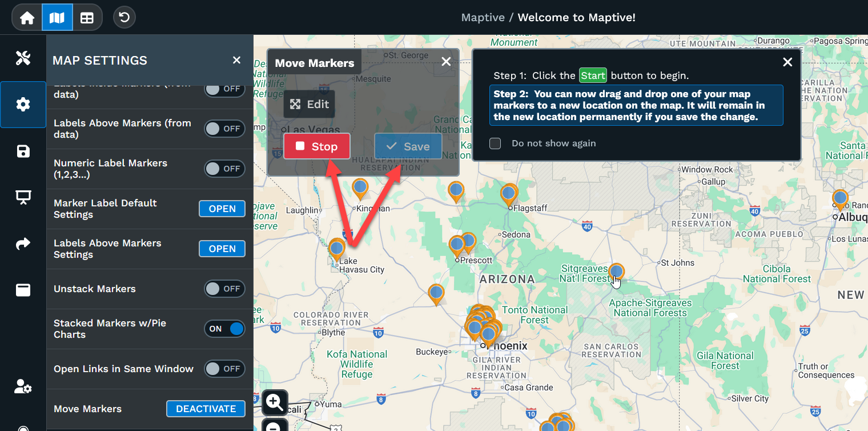Click the save floppy disk sidebar icon
The height and width of the screenshot is (431, 868).
tap(23, 151)
